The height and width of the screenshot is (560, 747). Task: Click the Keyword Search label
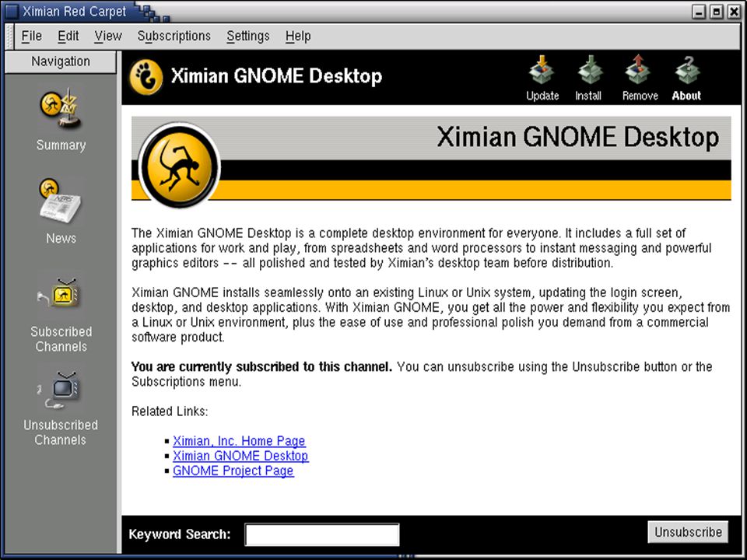(x=180, y=534)
